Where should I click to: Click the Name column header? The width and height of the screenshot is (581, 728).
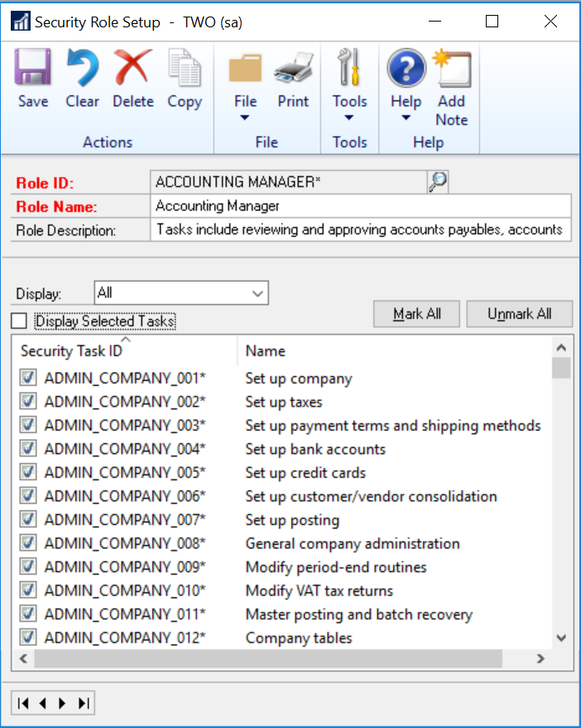point(265,351)
